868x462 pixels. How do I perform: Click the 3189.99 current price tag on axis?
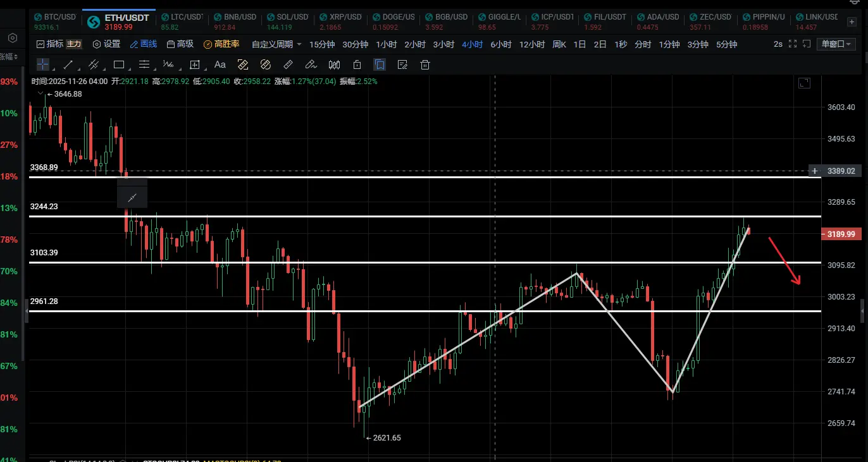tap(841, 234)
